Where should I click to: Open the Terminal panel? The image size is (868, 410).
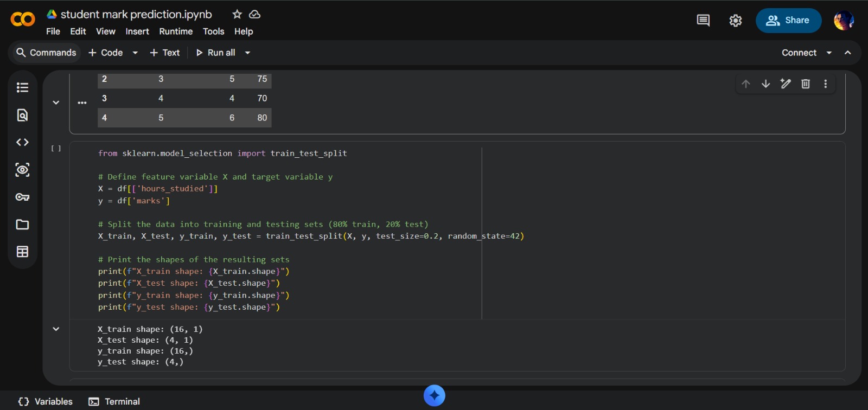(114, 401)
